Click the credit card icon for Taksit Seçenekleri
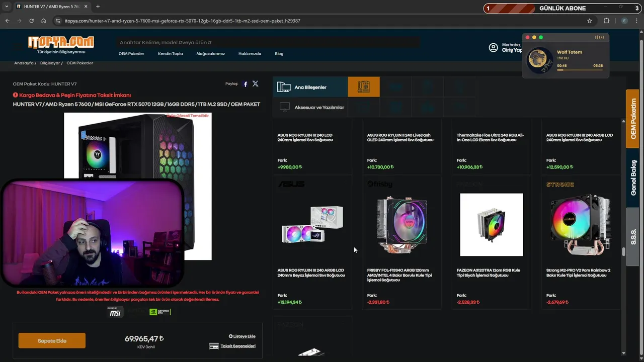 pos(214,346)
